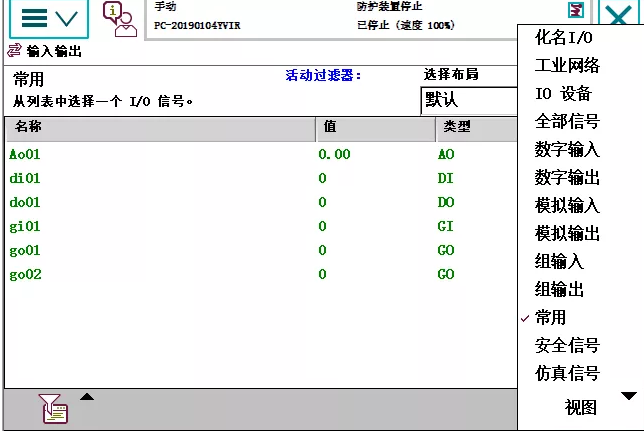Image resolution: width=644 pixels, height=431 pixels.
Task: Select the go01 signal row
Action: click(261, 250)
